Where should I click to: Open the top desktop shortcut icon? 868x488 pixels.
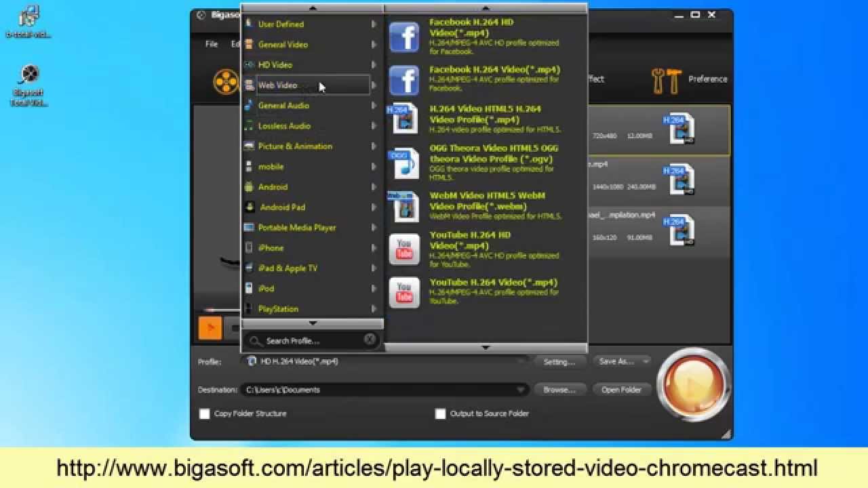pyautogui.click(x=29, y=20)
